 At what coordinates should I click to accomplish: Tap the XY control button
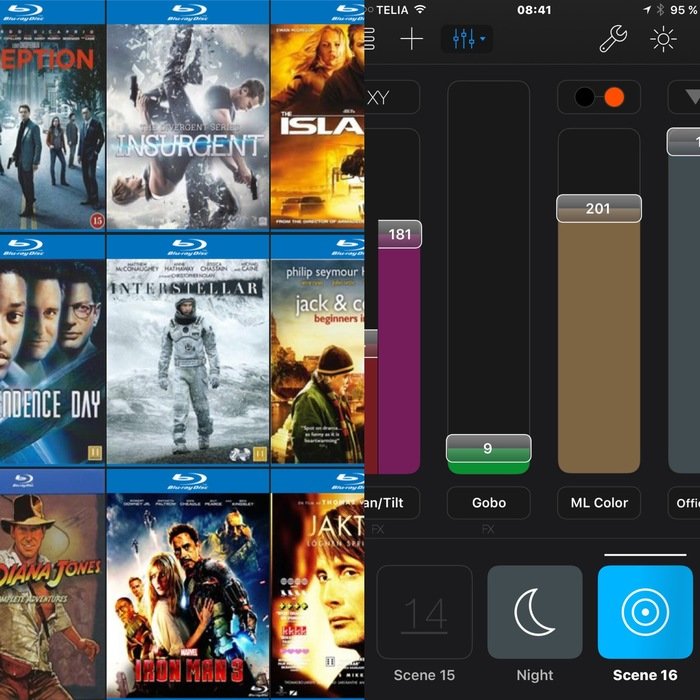click(x=392, y=97)
